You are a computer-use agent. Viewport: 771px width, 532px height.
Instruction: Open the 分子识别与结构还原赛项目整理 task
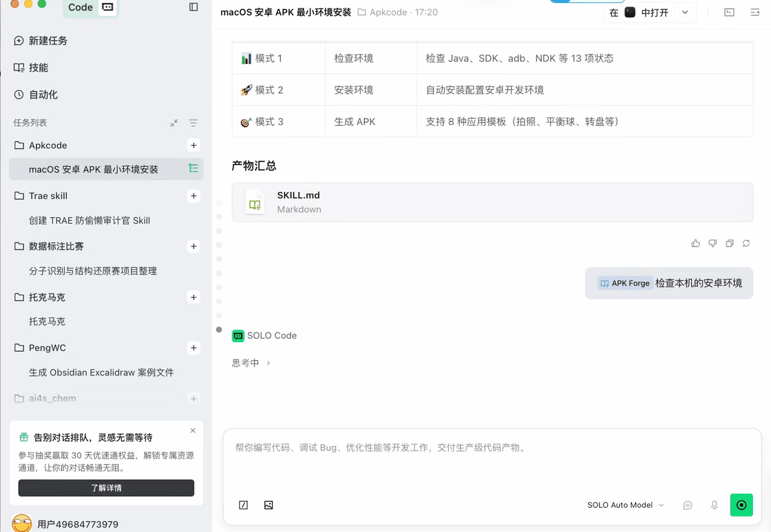(93, 271)
